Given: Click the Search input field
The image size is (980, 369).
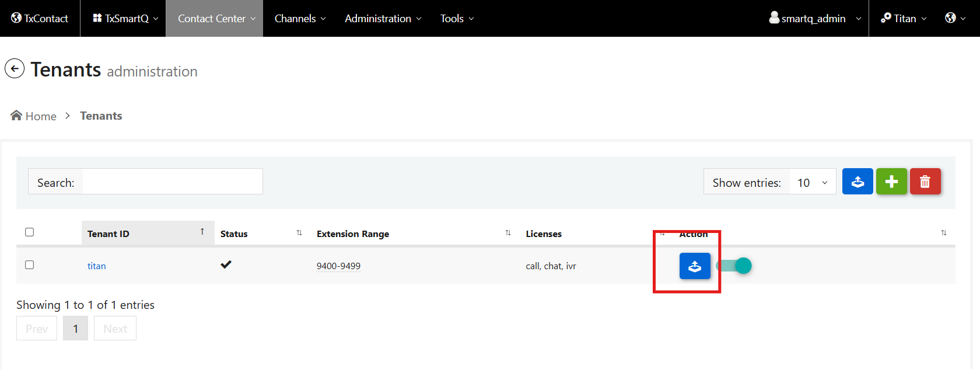Looking at the screenshot, I should (x=172, y=182).
